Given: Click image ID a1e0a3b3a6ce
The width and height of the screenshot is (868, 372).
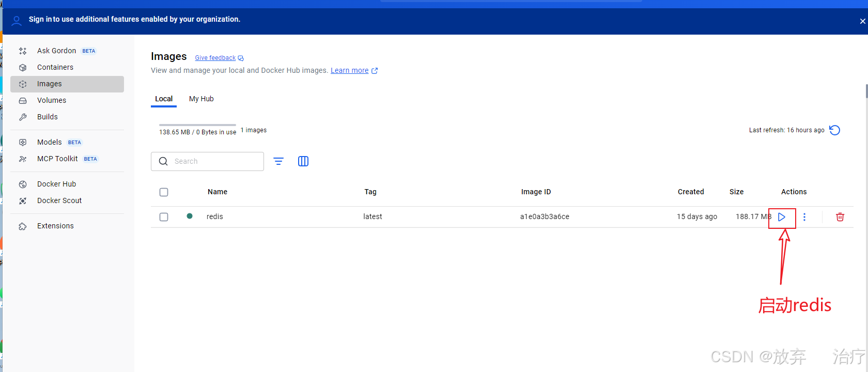Looking at the screenshot, I should tap(545, 216).
